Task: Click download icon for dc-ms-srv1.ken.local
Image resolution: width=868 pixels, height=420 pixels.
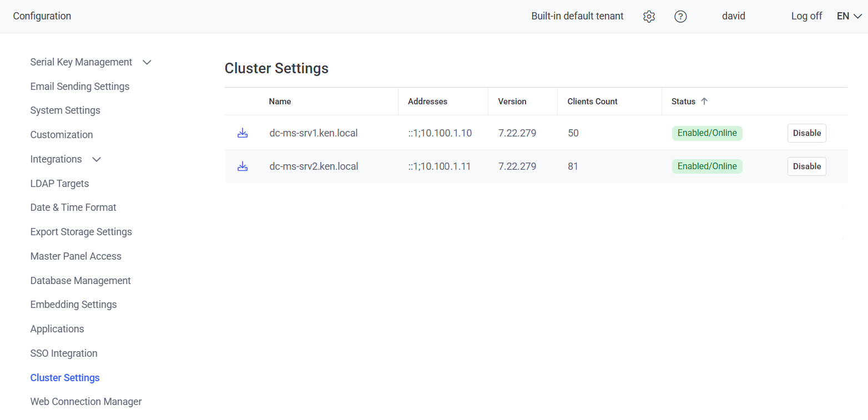Action: pyautogui.click(x=243, y=133)
